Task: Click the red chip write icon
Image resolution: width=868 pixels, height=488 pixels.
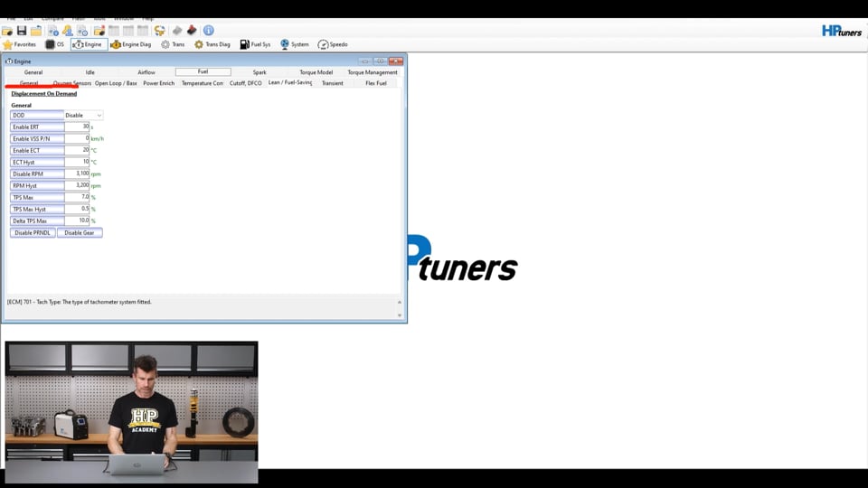Action: (192, 31)
